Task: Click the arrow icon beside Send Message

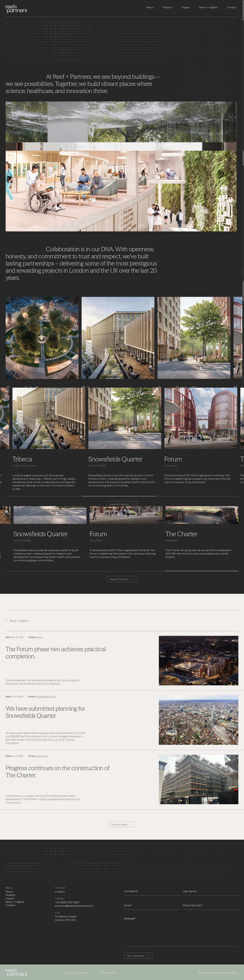Action: click(150, 955)
